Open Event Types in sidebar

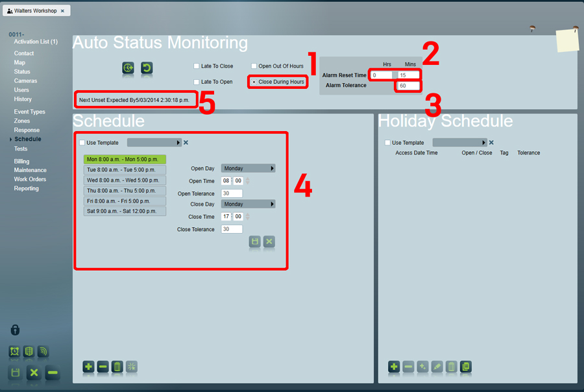[29, 112]
